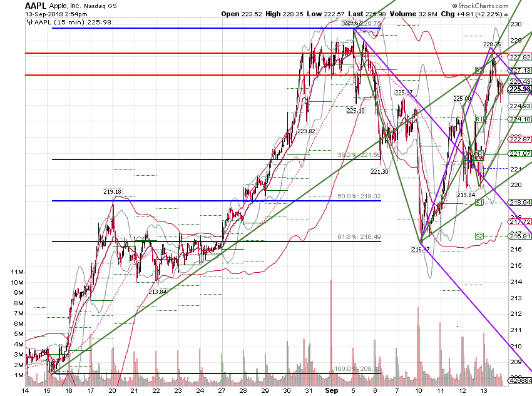Click the 216.47 low price annotation
The height and width of the screenshot is (396, 532).
coord(421,249)
